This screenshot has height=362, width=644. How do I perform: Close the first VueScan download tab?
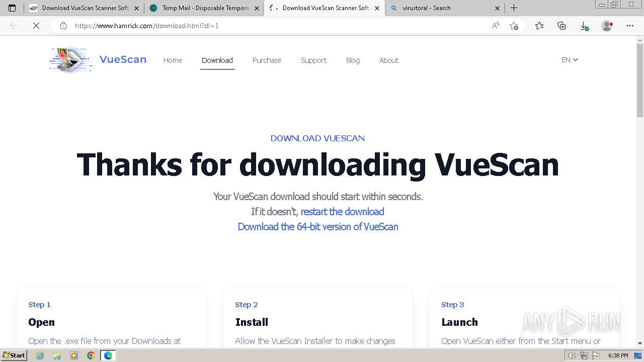pos(136,8)
